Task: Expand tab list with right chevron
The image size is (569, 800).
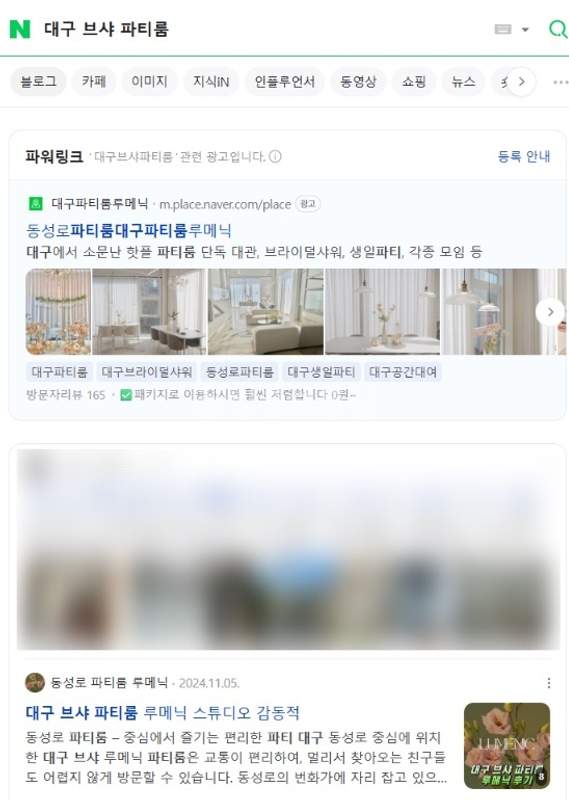Action: (x=521, y=82)
